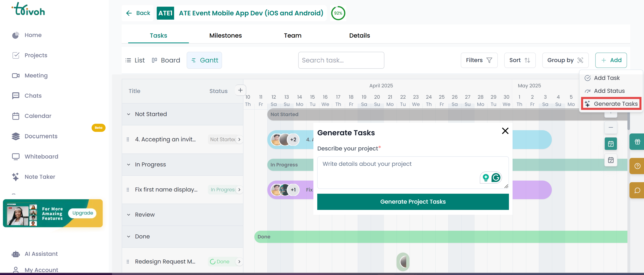Switch to the Milestones tab
This screenshot has height=275, width=644.
coord(225,36)
